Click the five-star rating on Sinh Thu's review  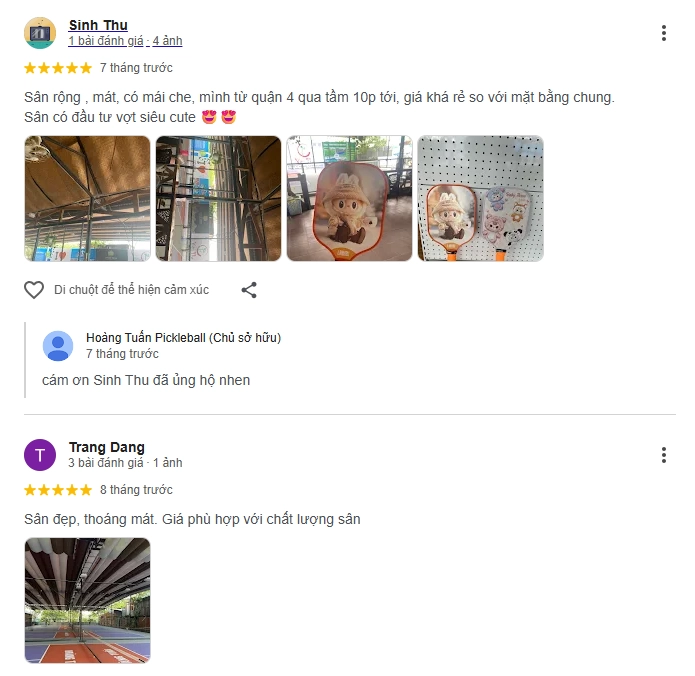point(58,68)
